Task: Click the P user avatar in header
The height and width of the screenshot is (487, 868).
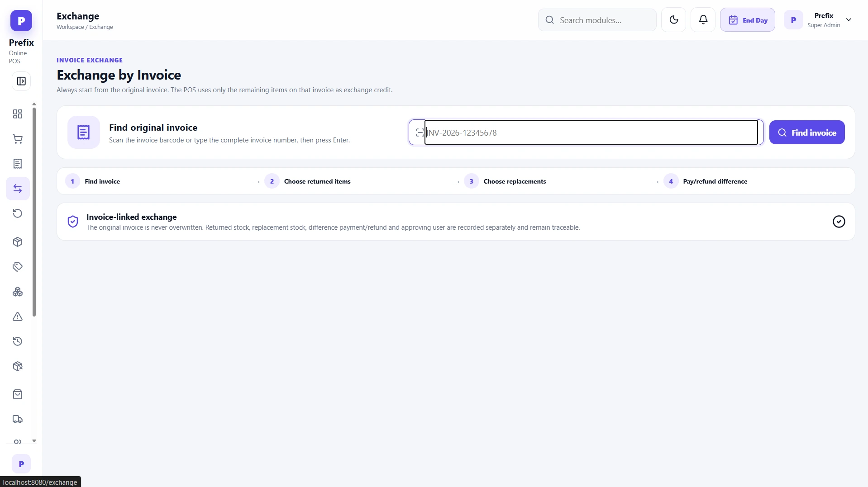Action: 793,20
